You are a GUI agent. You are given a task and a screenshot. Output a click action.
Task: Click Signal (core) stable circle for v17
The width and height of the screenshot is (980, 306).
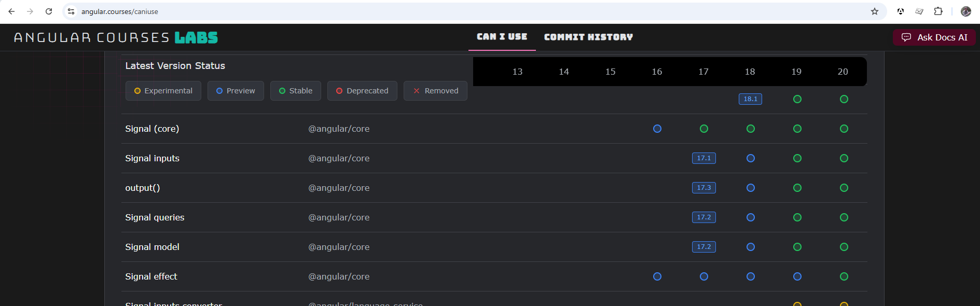[x=704, y=129]
